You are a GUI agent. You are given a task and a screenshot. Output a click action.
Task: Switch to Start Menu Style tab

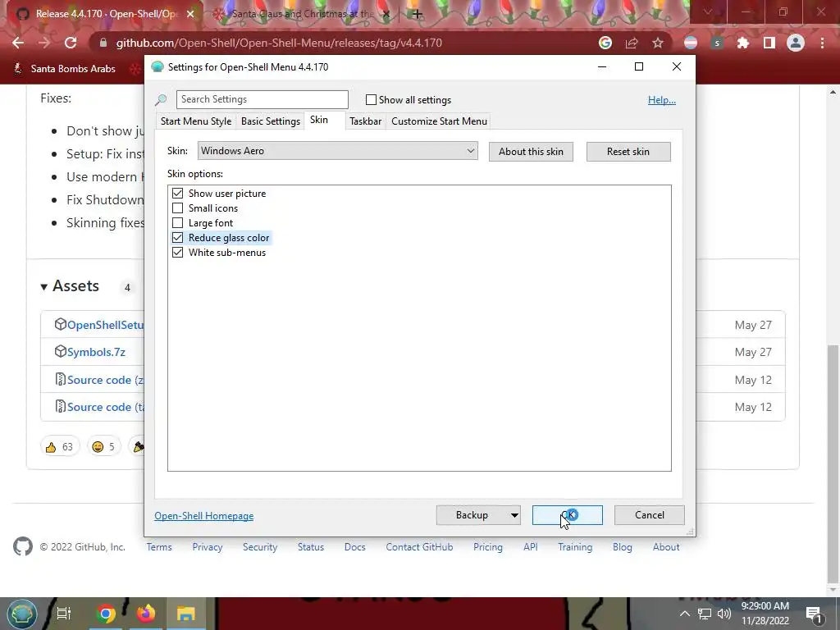point(196,121)
